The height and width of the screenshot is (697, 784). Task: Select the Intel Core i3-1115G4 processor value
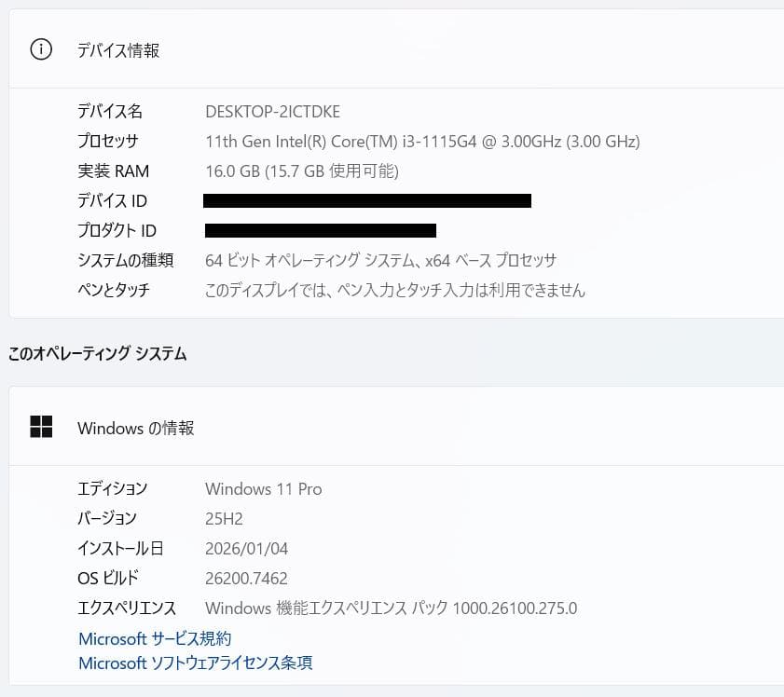tap(422, 141)
